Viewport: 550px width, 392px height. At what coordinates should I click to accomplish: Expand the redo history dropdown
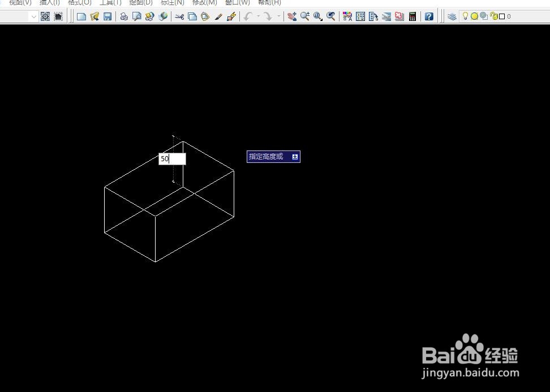[x=279, y=16]
